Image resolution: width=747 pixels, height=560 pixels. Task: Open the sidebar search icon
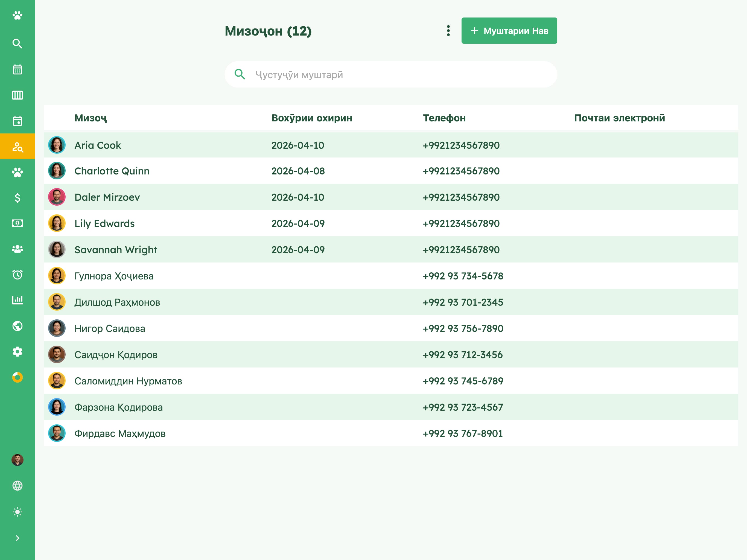[x=17, y=43]
